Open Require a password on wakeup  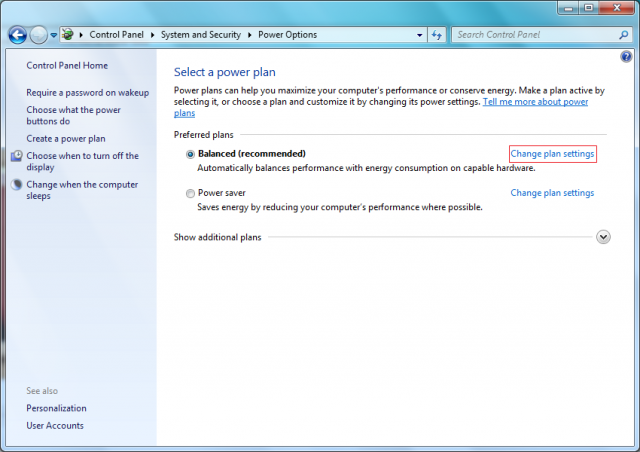click(88, 93)
